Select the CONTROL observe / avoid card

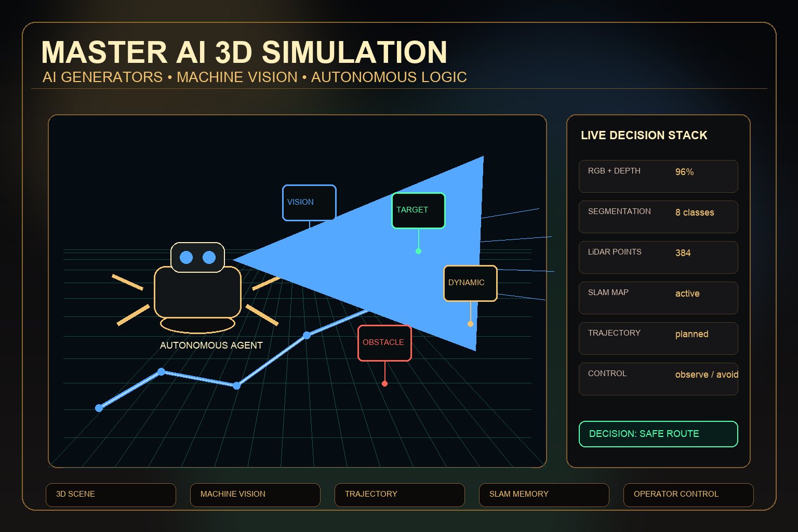coord(658,379)
